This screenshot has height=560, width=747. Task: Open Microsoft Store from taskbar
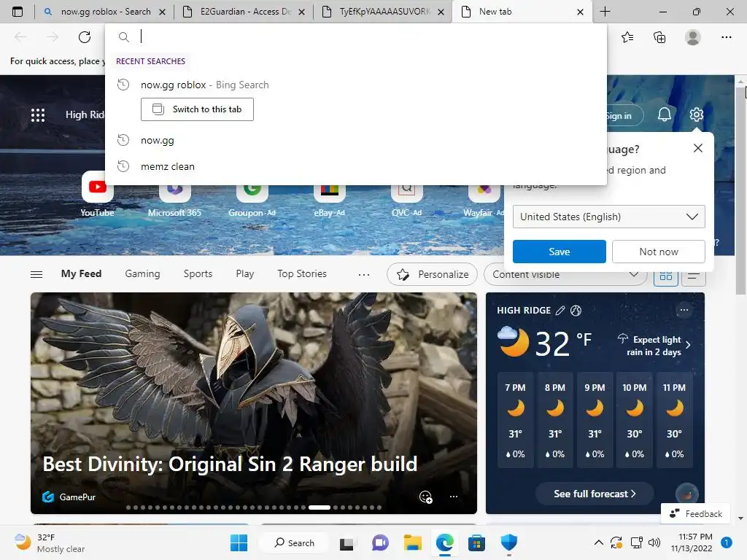coord(476,542)
